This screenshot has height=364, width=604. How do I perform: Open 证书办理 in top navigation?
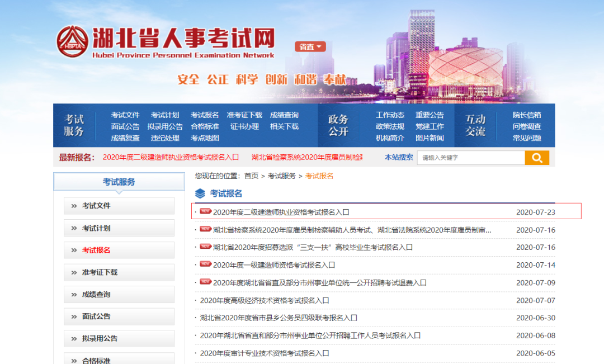pyautogui.click(x=244, y=126)
